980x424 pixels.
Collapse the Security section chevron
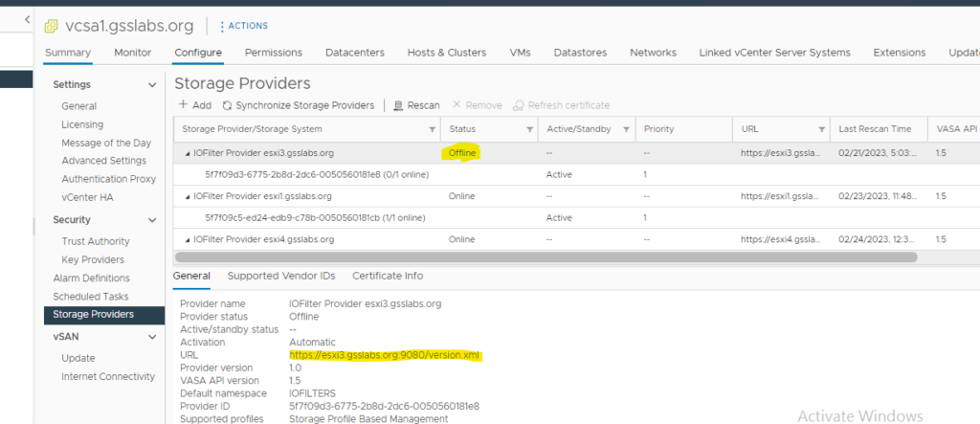[152, 220]
